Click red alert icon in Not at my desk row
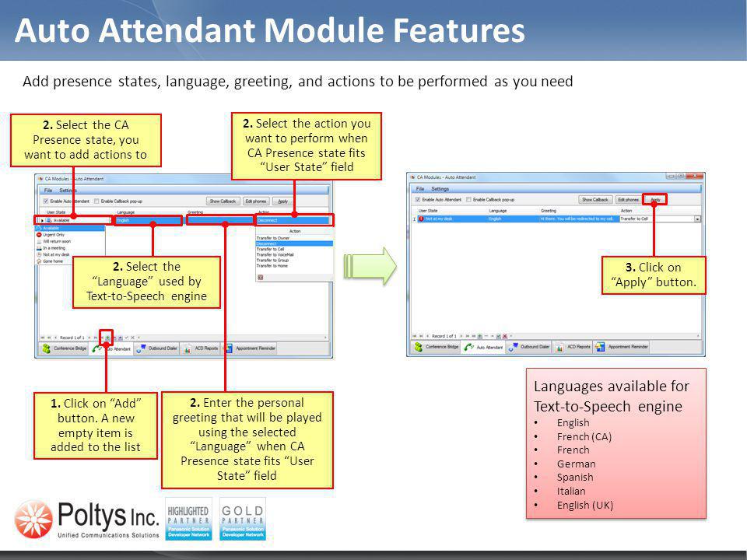 tap(421, 219)
